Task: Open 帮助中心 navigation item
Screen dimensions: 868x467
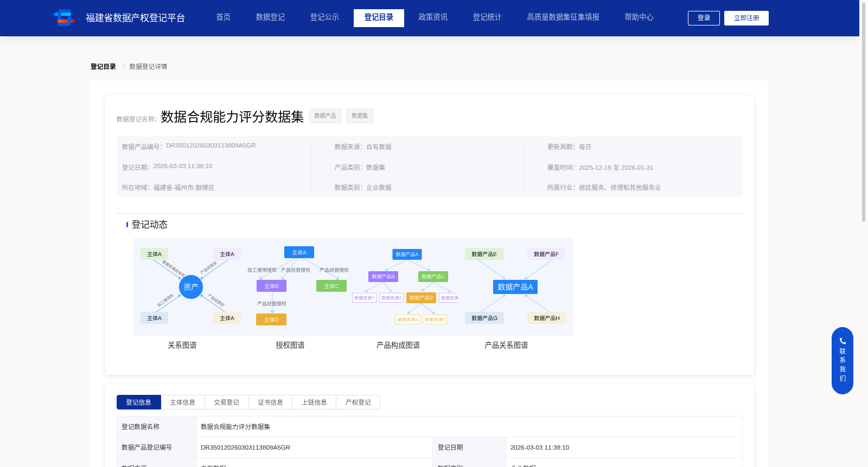Action: click(639, 17)
